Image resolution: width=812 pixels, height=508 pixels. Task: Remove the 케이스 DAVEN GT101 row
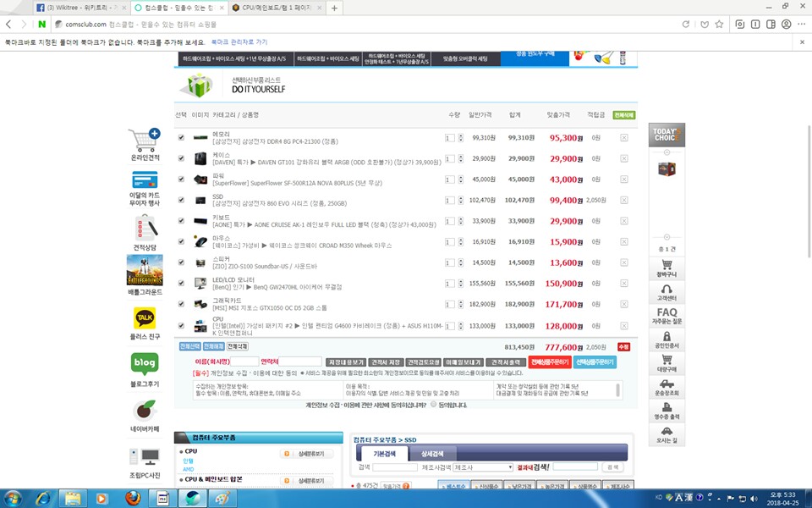coord(624,158)
